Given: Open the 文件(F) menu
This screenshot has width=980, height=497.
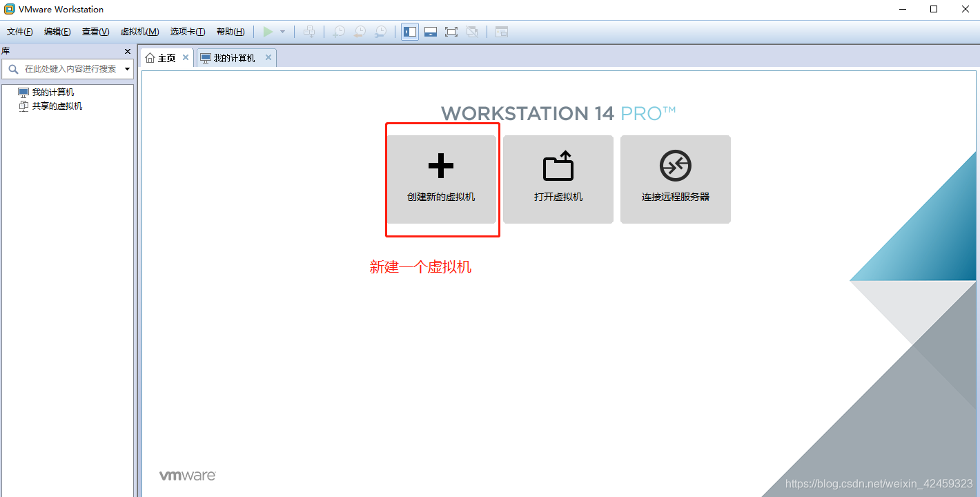Looking at the screenshot, I should 20,32.
